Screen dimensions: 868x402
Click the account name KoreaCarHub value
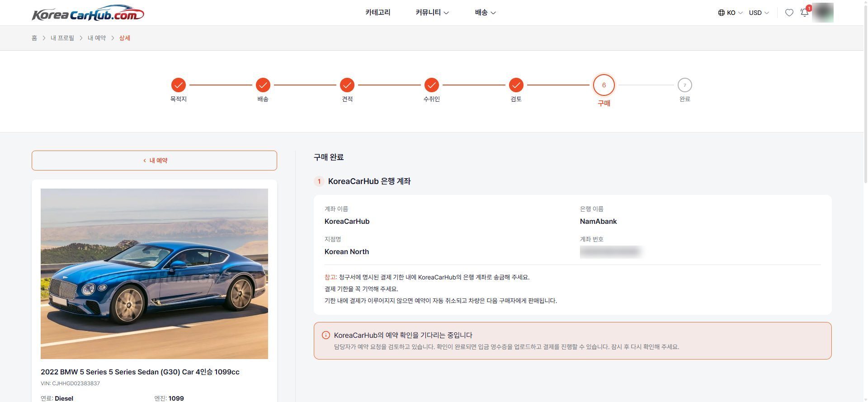[x=347, y=222]
